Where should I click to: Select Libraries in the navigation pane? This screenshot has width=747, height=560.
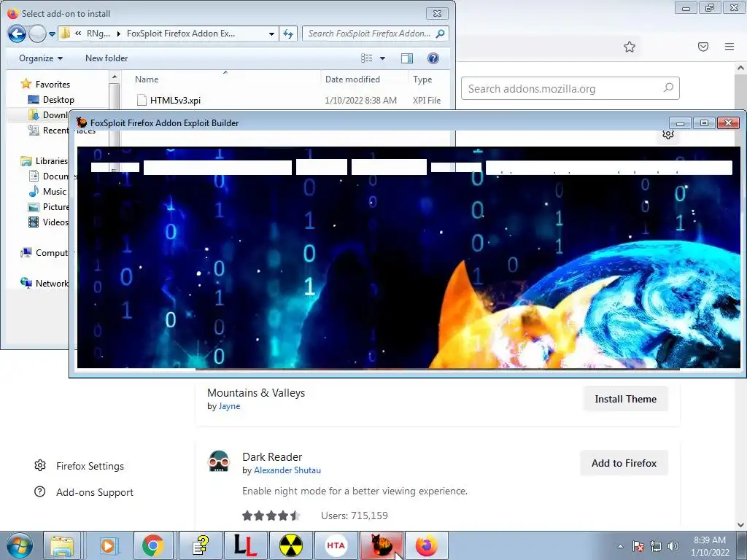(44, 161)
